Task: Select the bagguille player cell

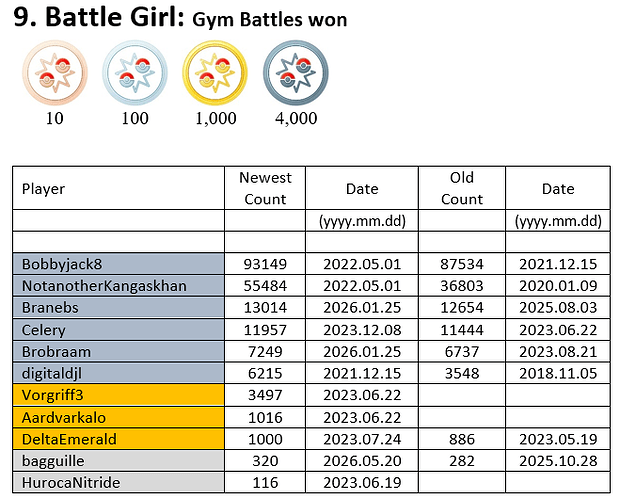Action: (119, 461)
